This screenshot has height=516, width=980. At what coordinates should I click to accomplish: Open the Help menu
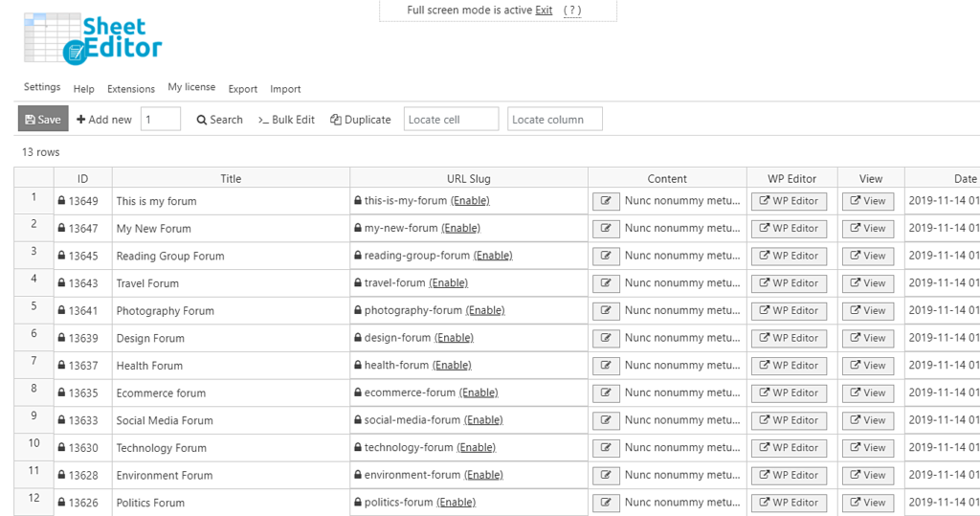point(84,89)
